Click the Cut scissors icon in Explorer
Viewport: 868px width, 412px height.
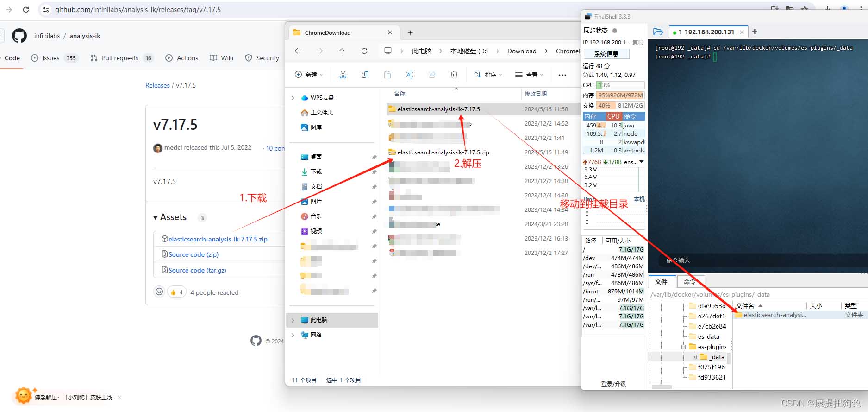pos(343,75)
